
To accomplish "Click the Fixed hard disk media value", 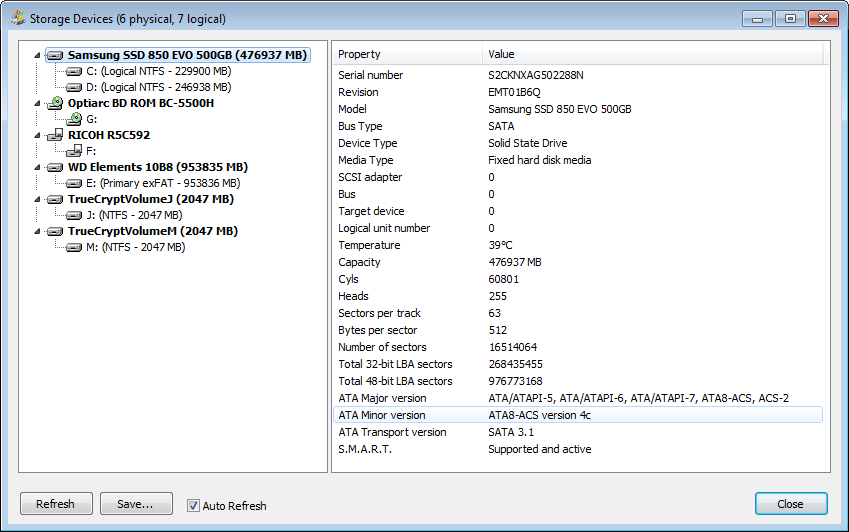I will (x=539, y=160).
